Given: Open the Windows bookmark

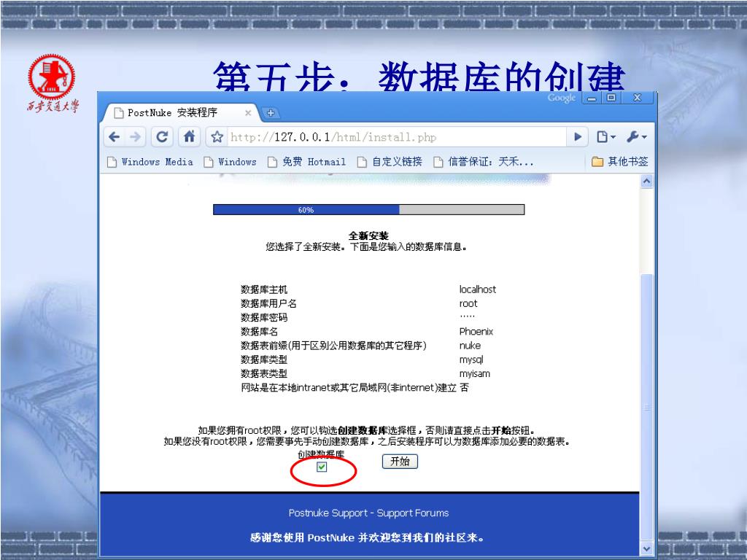Looking at the screenshot, I should pos(230,162).
